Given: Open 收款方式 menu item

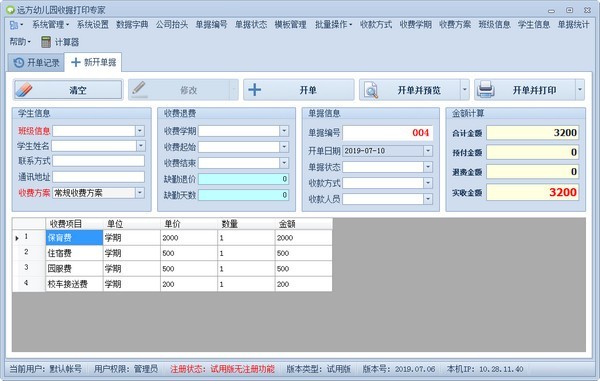Looking at the screenshot, I should (x=376, y=25).
